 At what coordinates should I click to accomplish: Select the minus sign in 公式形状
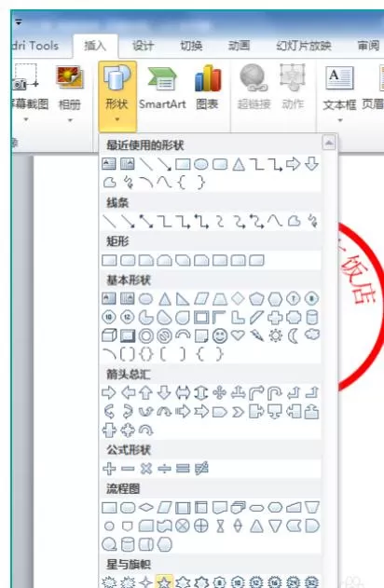pos(128,469)
